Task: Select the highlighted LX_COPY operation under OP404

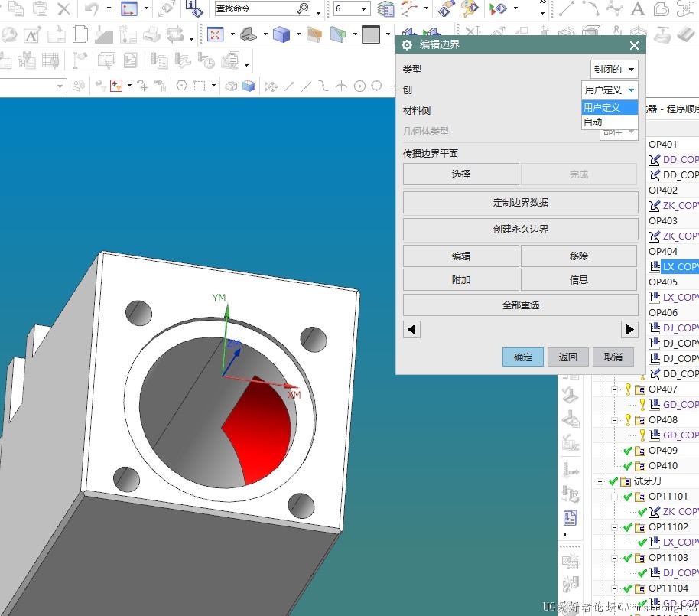Action: [x=680, y=267]
